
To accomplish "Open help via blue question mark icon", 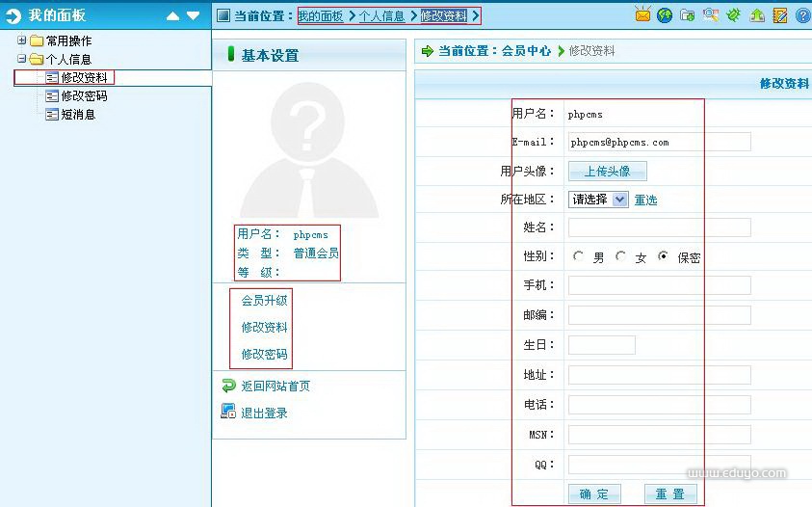I will click(802, 15).
